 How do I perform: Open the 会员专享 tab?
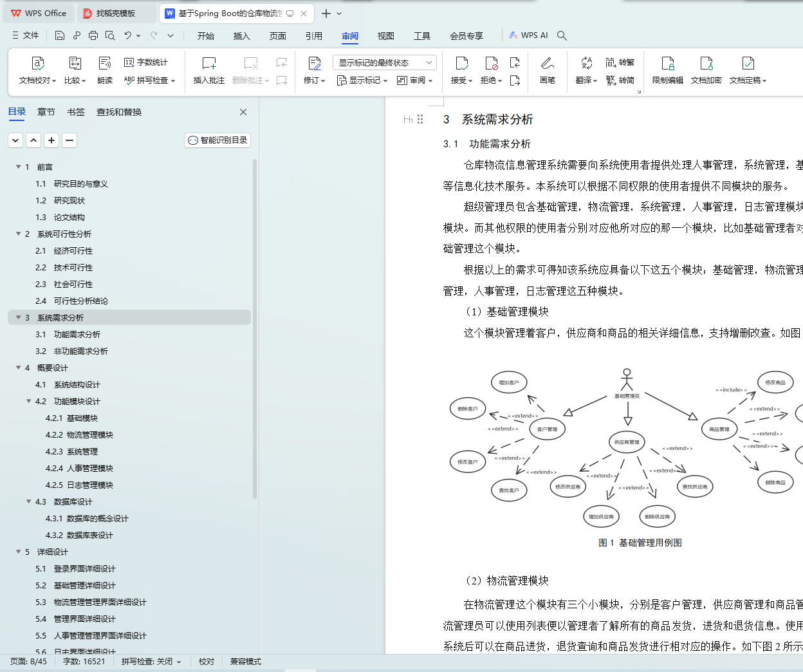[x=466, y=36]
